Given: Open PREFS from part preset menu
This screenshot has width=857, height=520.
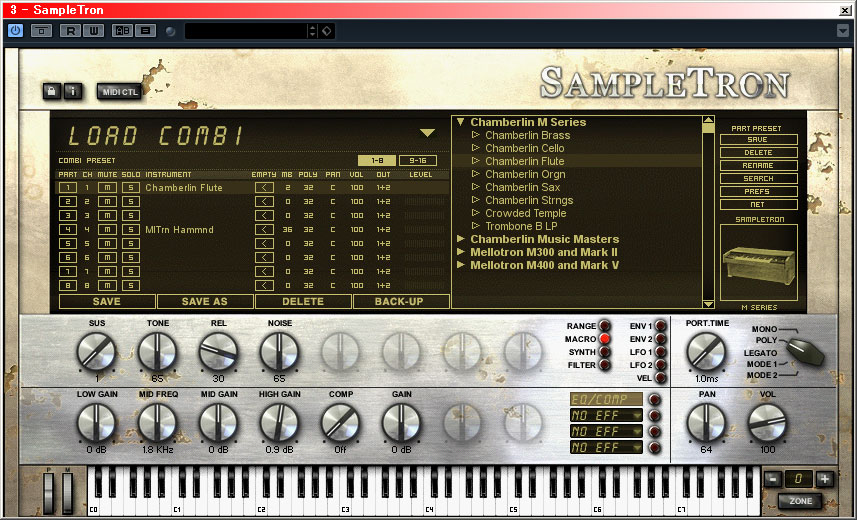Looking at the screenshot, I should point(758,192).
